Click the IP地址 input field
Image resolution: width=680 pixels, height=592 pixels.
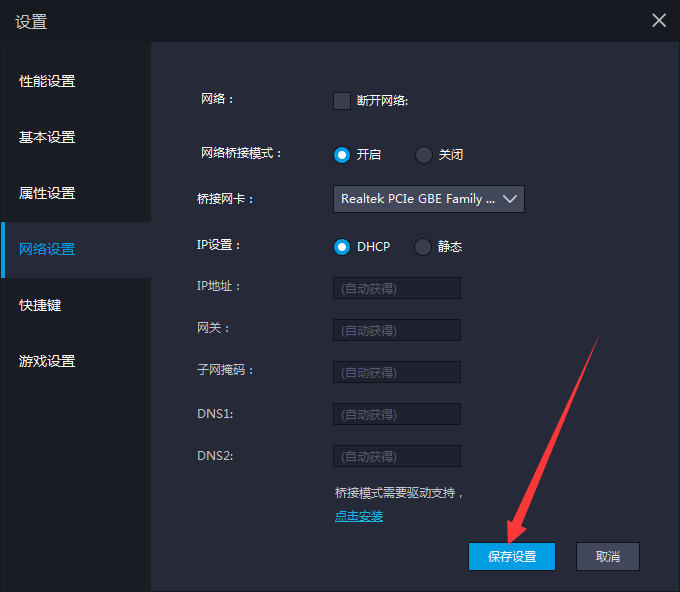pos(396,288)
